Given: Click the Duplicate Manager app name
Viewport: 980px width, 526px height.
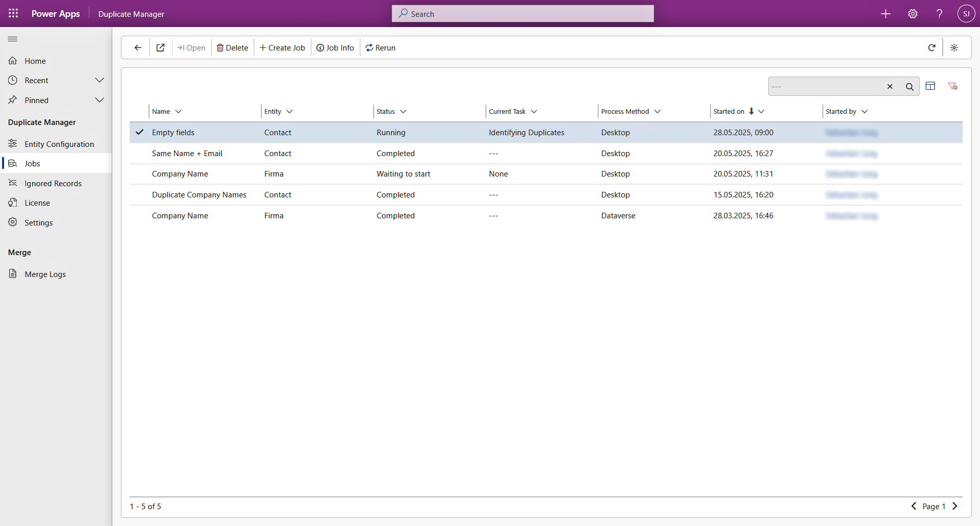Looking at the screenshot, I should coord(131,14).
